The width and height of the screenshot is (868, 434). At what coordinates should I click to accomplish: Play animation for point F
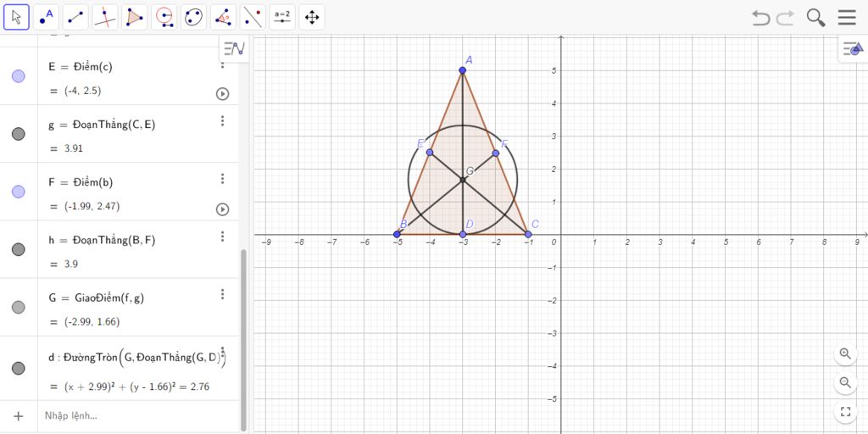pyautogui.click(x=222, y=209)
